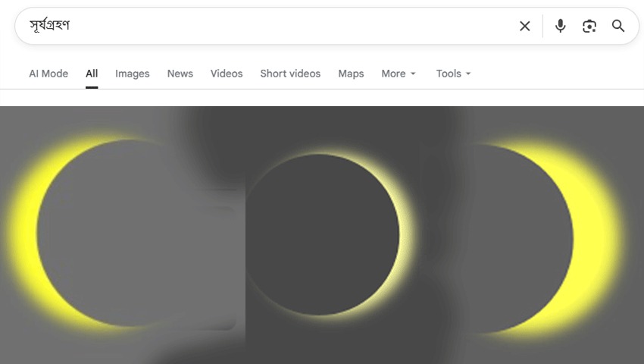644x364 pixels.
Task: Open the Tools dropdown
Action: pos(453,74)
